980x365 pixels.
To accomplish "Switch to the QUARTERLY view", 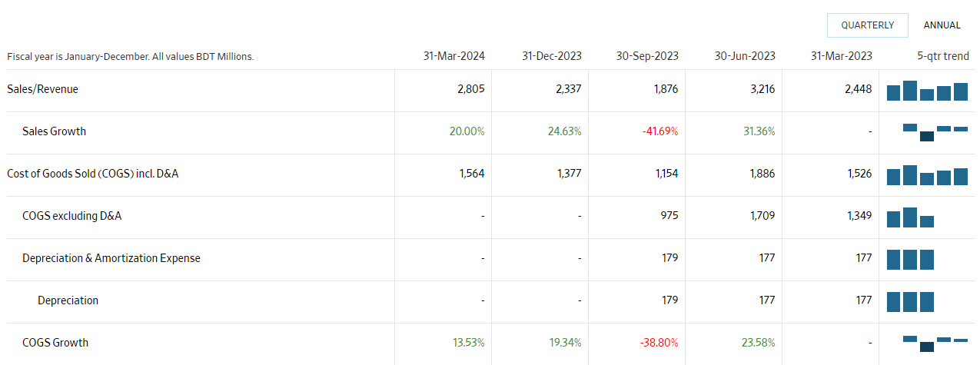I will [x=867, y=25].
